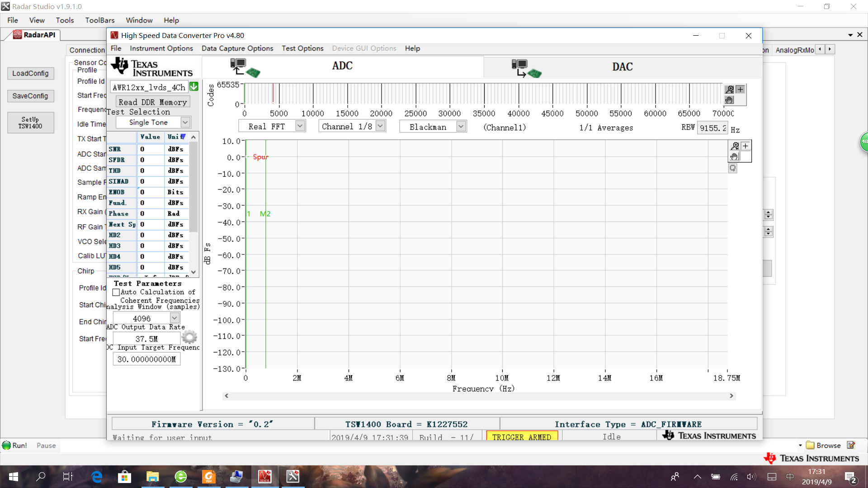Click the ADC Input Target Frequency field
This screenshot has height=488, width=868.
point(146,359)
